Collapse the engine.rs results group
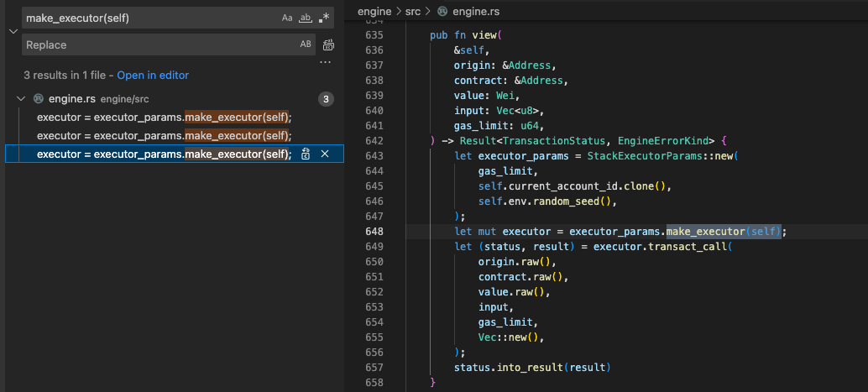 (x=21, y=99)
